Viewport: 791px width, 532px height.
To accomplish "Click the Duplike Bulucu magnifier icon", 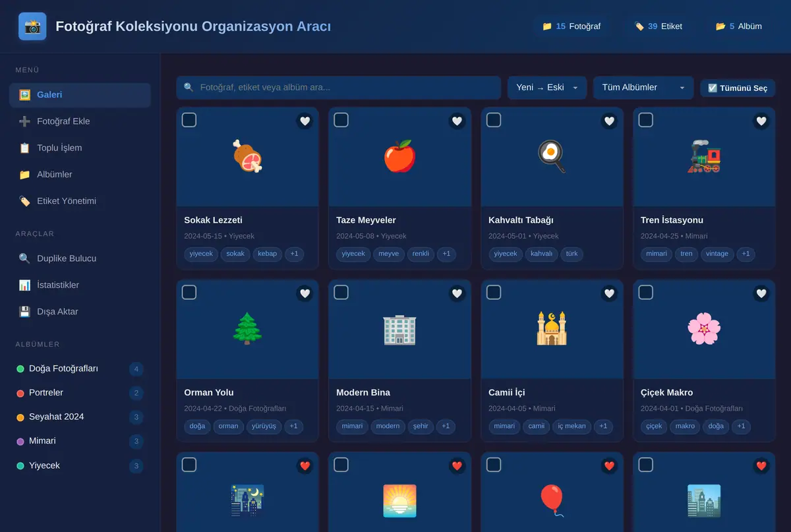I will tap(24, 258).
